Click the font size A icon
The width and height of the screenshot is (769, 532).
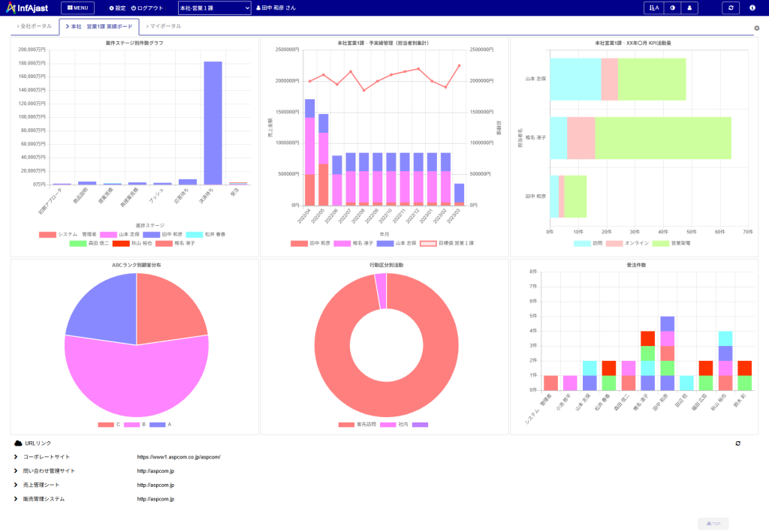pos(653,8)
